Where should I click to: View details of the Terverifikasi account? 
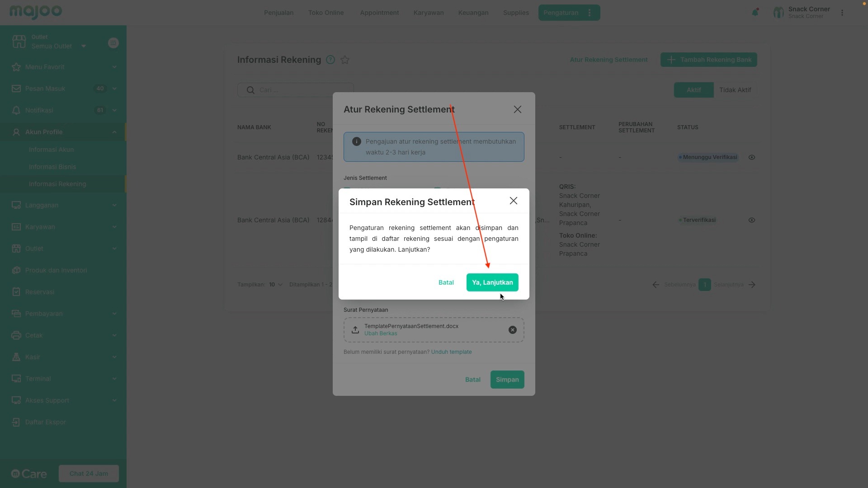pos(751,220)
